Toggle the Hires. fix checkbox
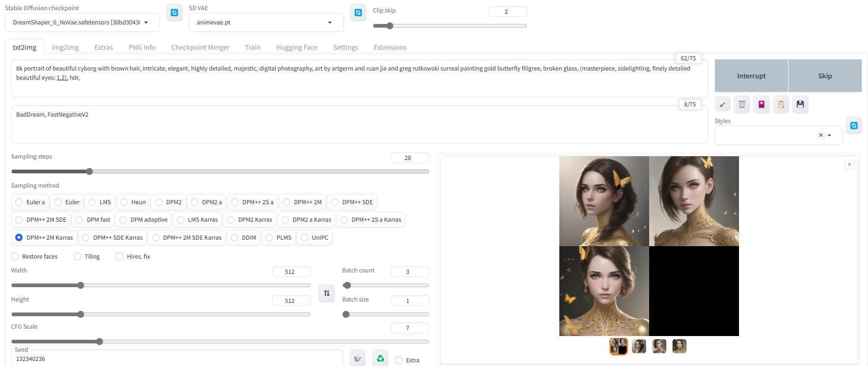Image resolution: width=868 pixels, height=366 pixels. (120, 256)
